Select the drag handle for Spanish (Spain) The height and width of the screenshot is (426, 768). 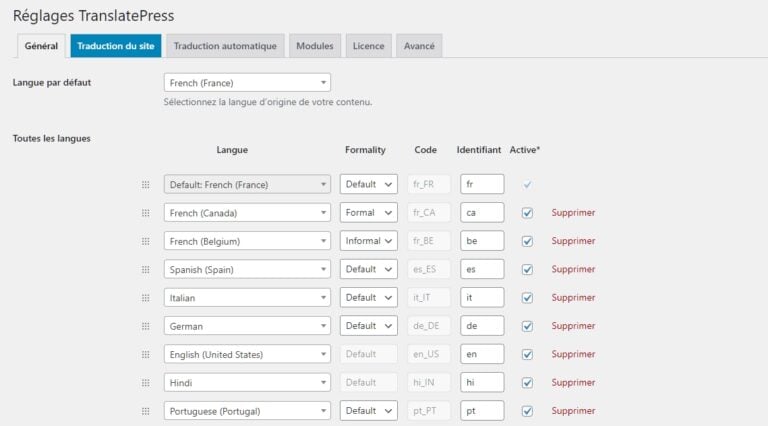click(x=145, y=269)
